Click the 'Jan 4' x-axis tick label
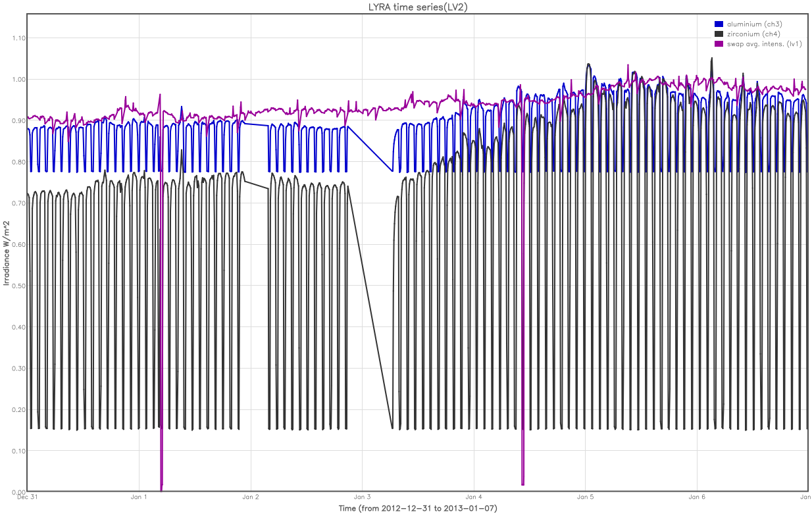 (x=474, y=497)
